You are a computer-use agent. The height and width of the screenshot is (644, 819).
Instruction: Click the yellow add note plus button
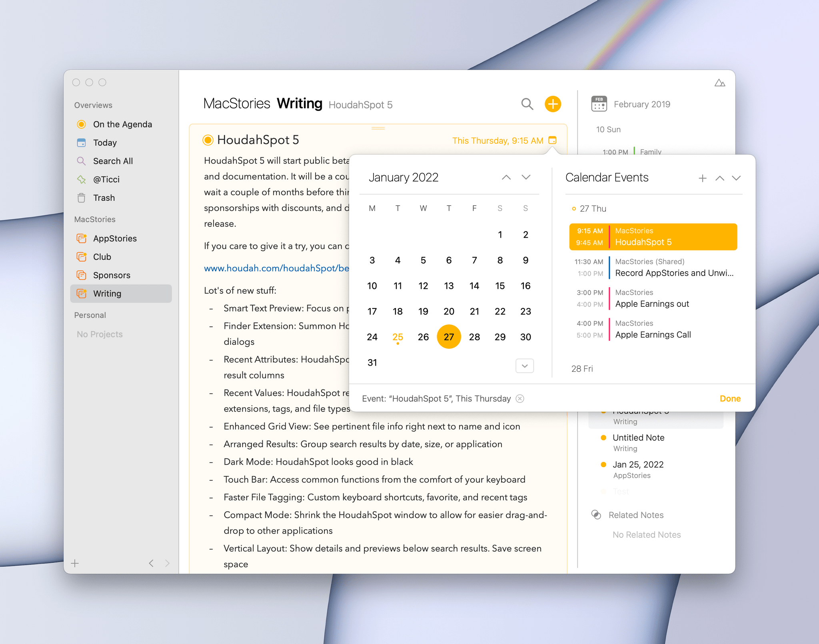553,104
